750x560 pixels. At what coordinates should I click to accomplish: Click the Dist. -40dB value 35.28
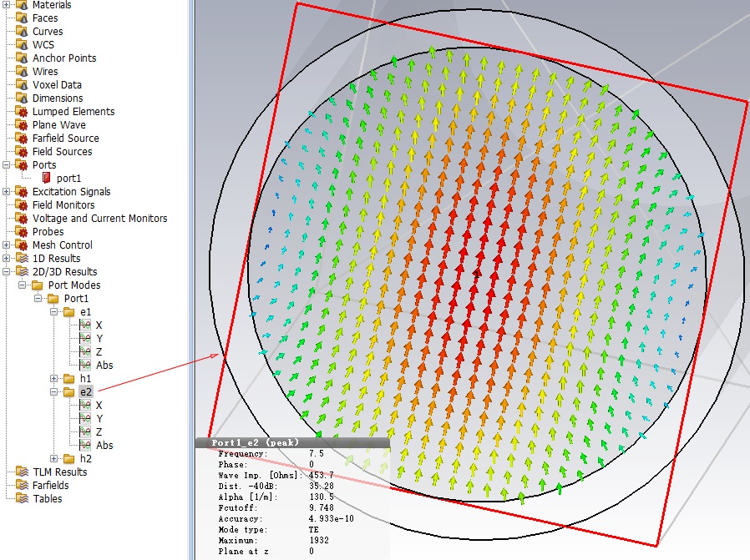[x=321, y=487]
